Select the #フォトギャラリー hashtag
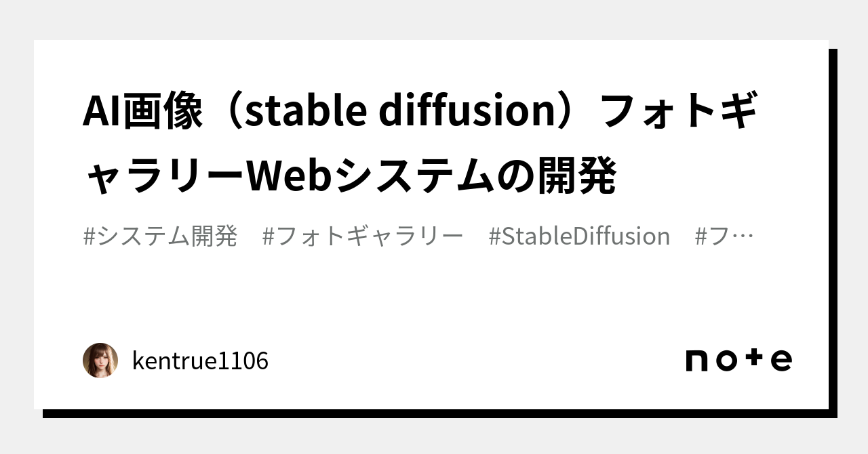868x454 pixels. click(x=363, y=236)
